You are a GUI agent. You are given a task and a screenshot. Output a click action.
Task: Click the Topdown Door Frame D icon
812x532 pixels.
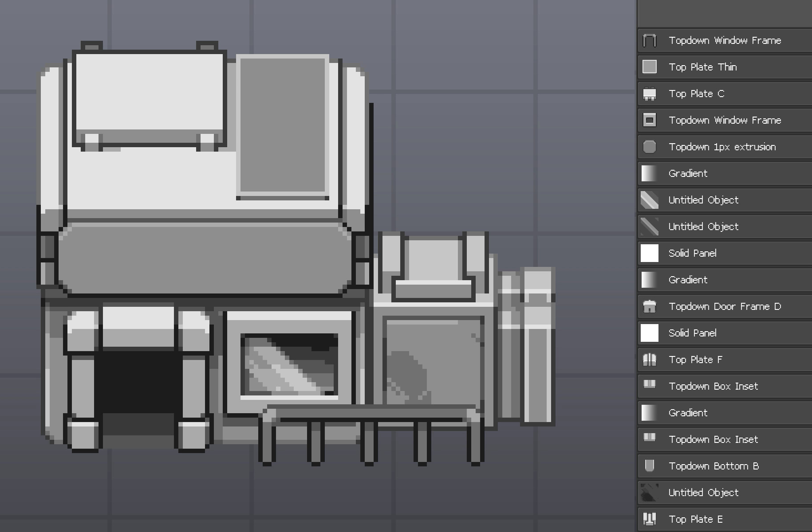pyautogui.click(x=650, y=306)
